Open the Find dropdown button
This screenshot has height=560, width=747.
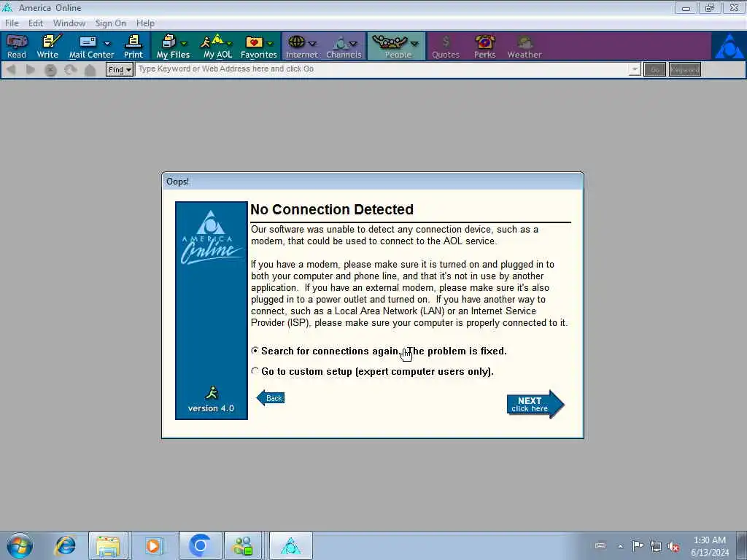tap(119, 69)
